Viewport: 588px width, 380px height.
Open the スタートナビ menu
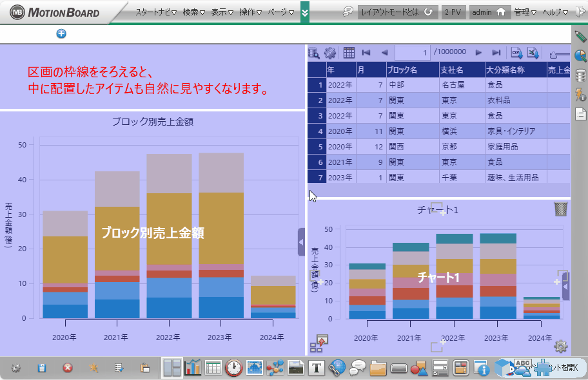coord(156,12)
